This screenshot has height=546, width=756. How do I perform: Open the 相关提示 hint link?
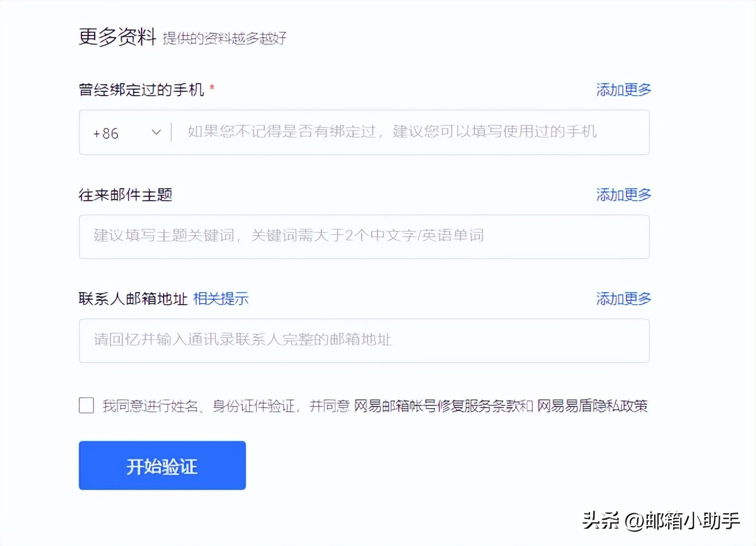coord(220,299)
